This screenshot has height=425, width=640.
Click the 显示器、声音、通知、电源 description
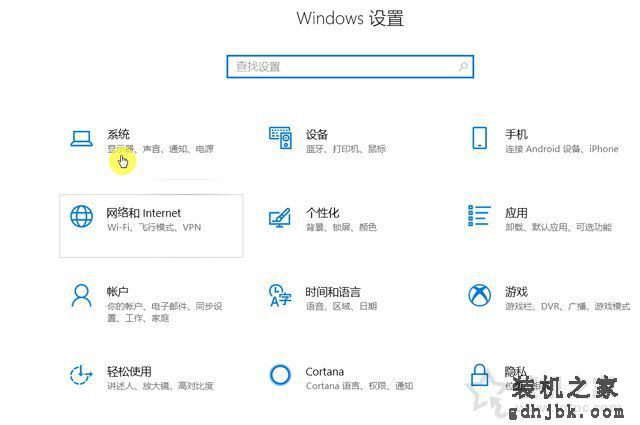coord(160,149)
